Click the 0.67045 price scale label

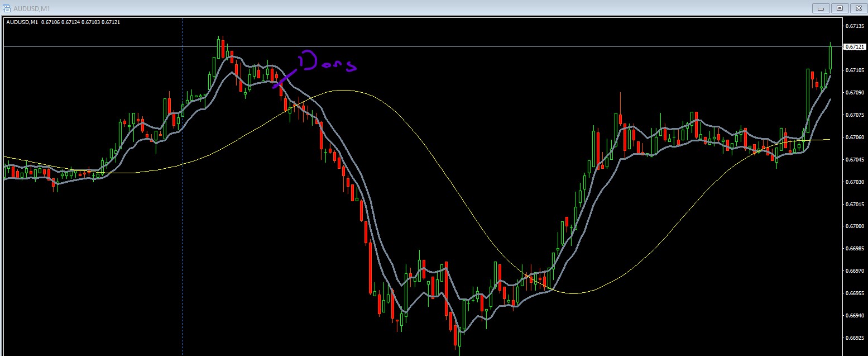coord(854,159)
